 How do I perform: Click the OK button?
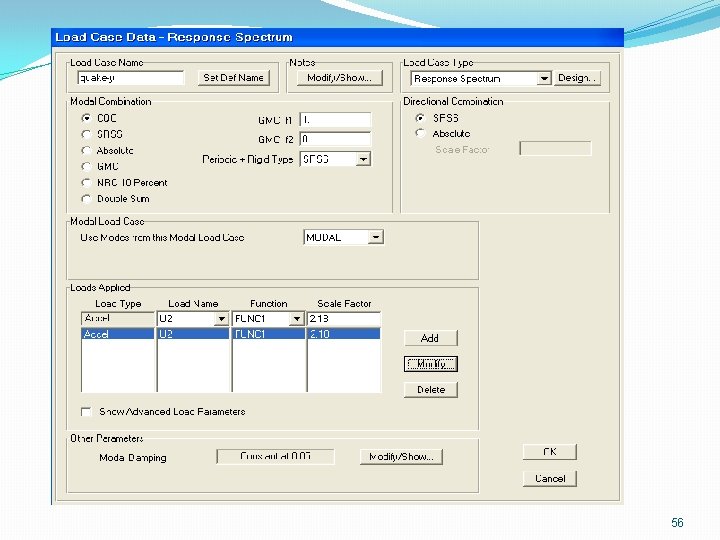pos(550,452)
